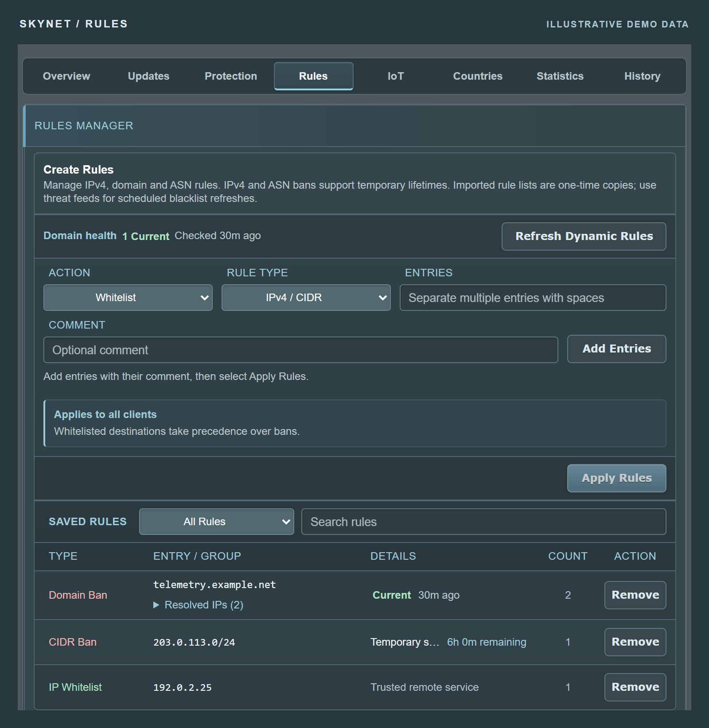This screenshot has height=728, width=709.
Task: Click the IP Whitelist type label
Action: 75,687
